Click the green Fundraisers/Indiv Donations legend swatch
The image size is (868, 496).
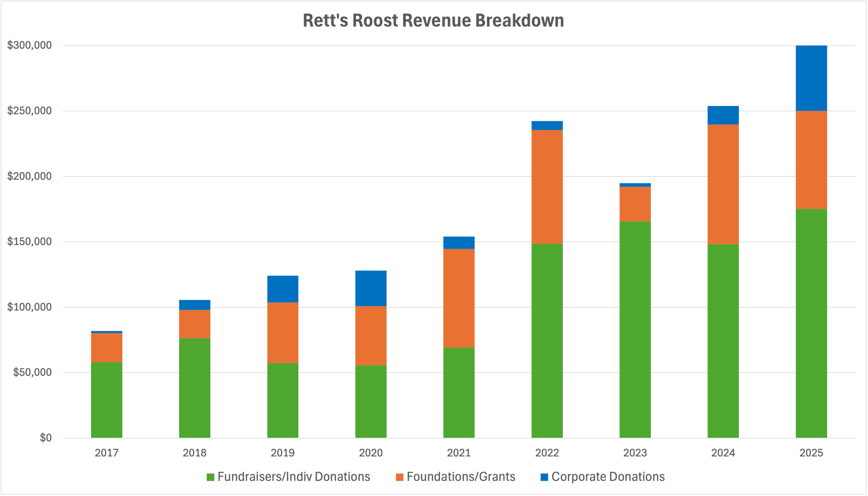210,477
